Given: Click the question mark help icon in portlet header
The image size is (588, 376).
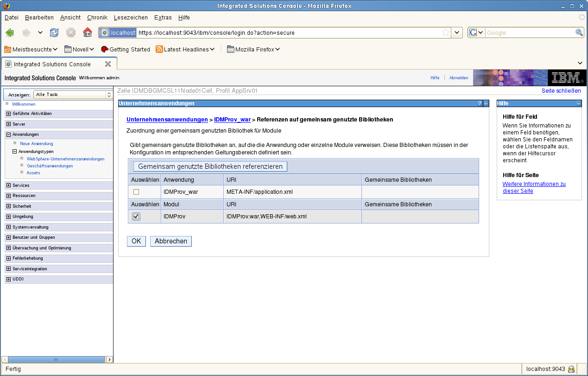Looking at the screenshot, I should tap(480, 103).
